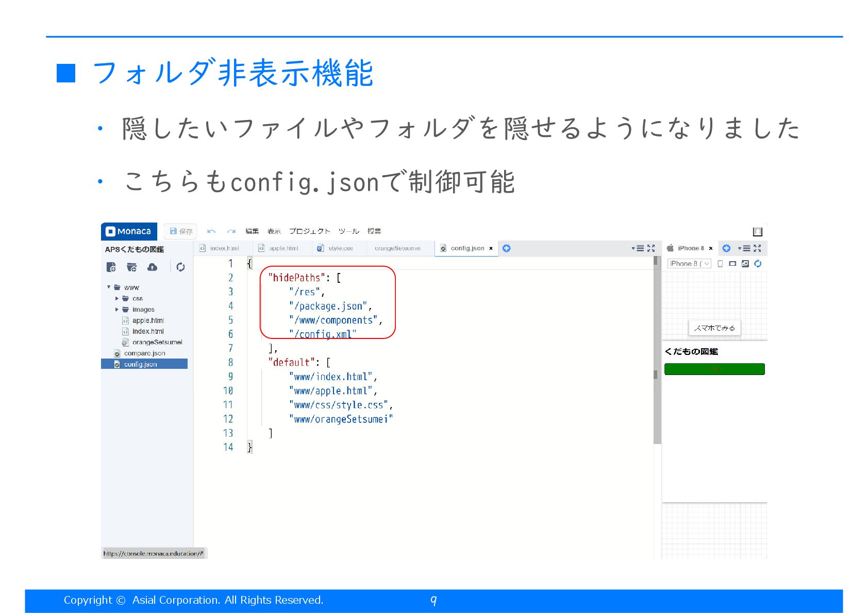This screenshot has height=613, width=868.
Task: Click the 保存 save button
Action: point(180,231)
